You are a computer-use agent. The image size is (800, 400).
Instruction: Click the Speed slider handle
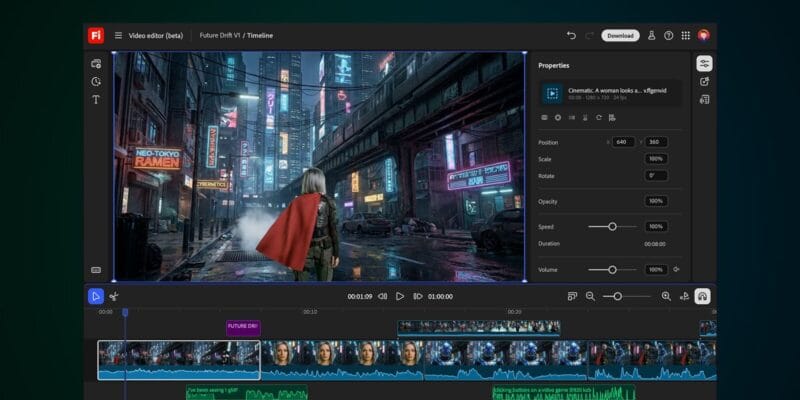click(612, 227)
